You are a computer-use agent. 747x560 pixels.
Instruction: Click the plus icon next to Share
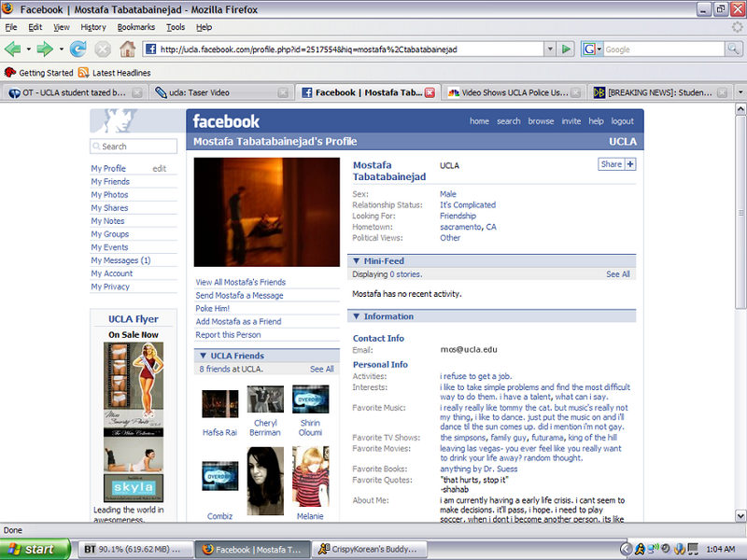[630, 164]
